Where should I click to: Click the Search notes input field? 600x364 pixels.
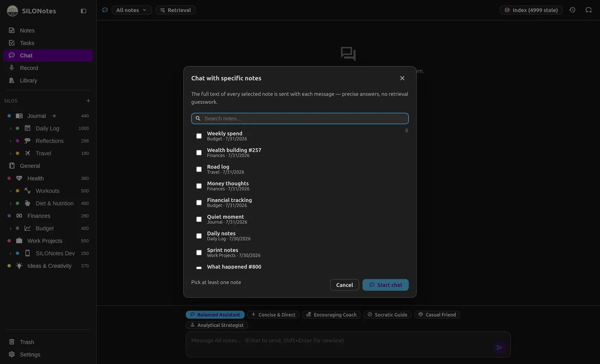300,118
